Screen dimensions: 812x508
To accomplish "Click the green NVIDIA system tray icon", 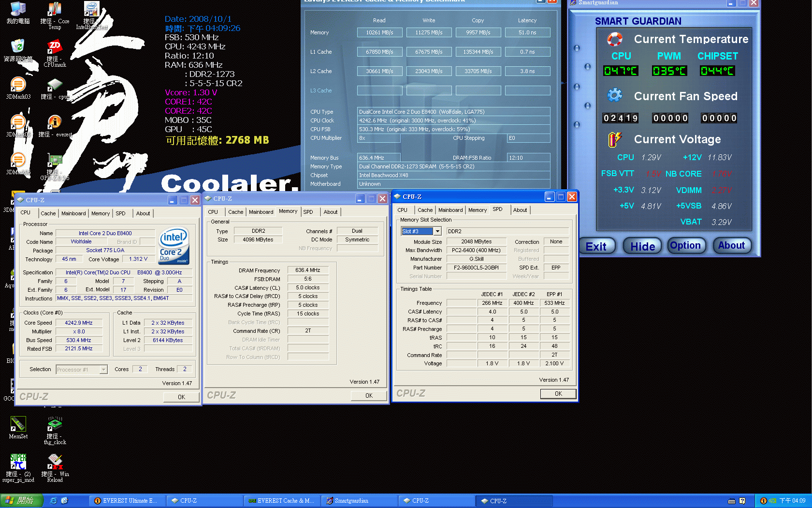I will pyautogui.click(x=772, y=501).
